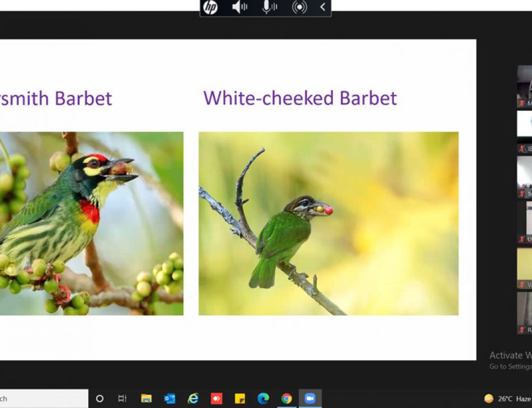Open File Explorer from the taskbar
This screenshot has width=532, height=408.
coord(146,398)
